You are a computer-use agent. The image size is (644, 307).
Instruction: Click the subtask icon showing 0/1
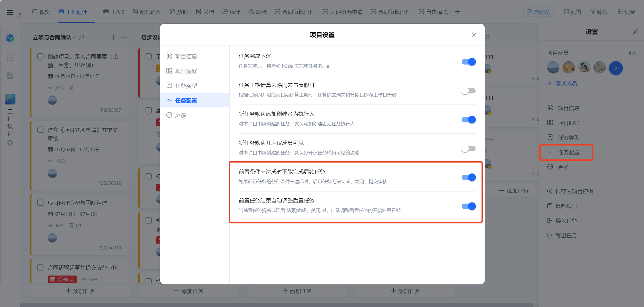pyautogui.click(x=71, y=225)
